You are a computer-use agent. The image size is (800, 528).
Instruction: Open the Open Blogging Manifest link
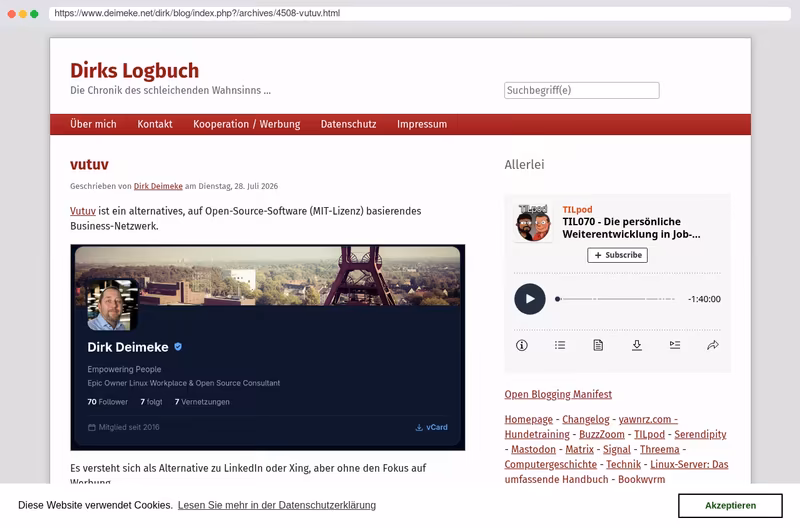(x=558, y=394)
